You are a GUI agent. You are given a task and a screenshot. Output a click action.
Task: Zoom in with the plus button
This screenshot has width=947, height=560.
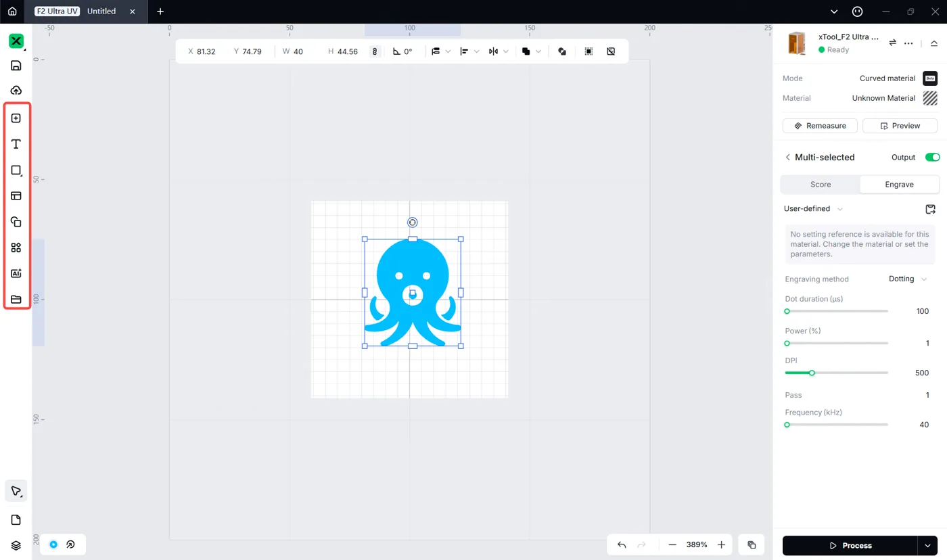pyautogui.click(x=722, y=545)
